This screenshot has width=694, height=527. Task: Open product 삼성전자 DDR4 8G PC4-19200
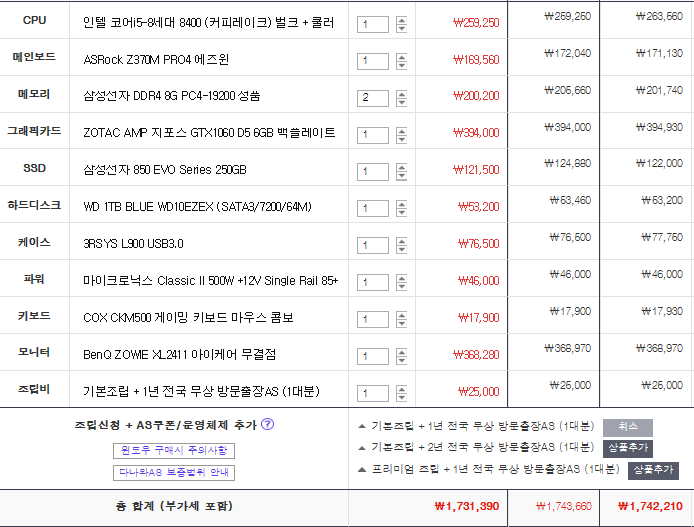click(172, 96)
